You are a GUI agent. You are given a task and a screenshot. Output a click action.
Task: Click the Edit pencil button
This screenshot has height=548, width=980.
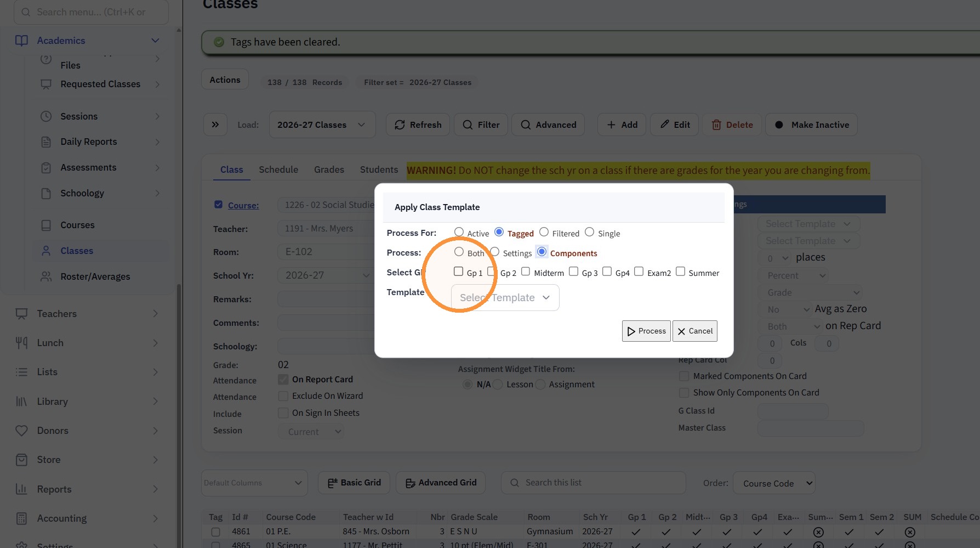tap(675, 125)
